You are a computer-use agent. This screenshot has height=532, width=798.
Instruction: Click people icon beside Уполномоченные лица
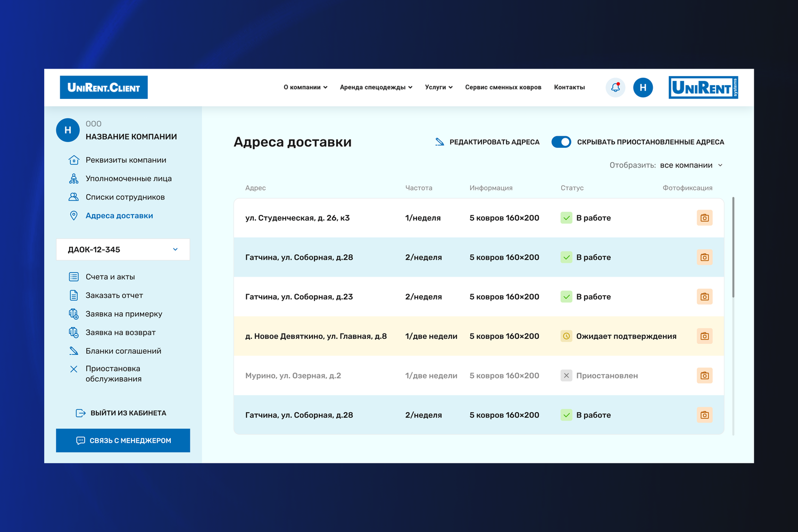click(x=74, y=179)
